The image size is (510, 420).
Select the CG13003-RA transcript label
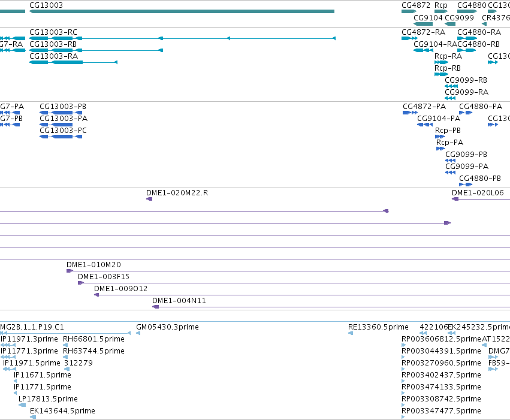pos(54,56)
